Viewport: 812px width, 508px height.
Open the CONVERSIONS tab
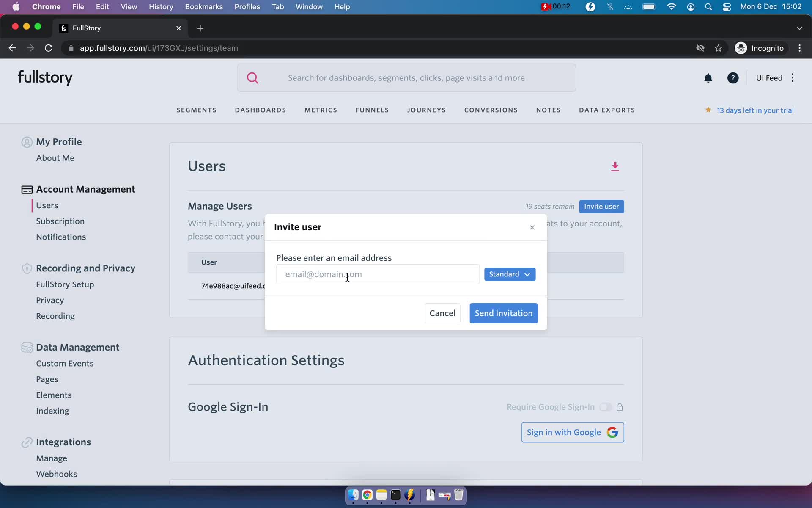[x=491, y=110]
